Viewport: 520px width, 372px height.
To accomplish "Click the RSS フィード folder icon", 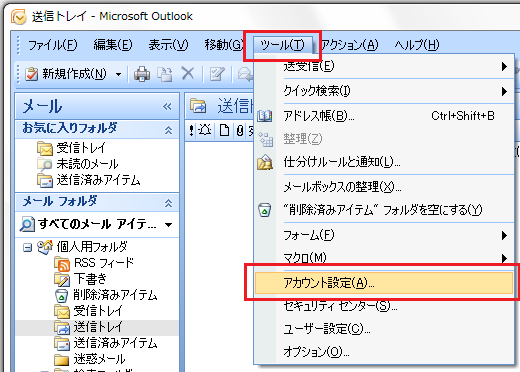I will pos(62,264).
